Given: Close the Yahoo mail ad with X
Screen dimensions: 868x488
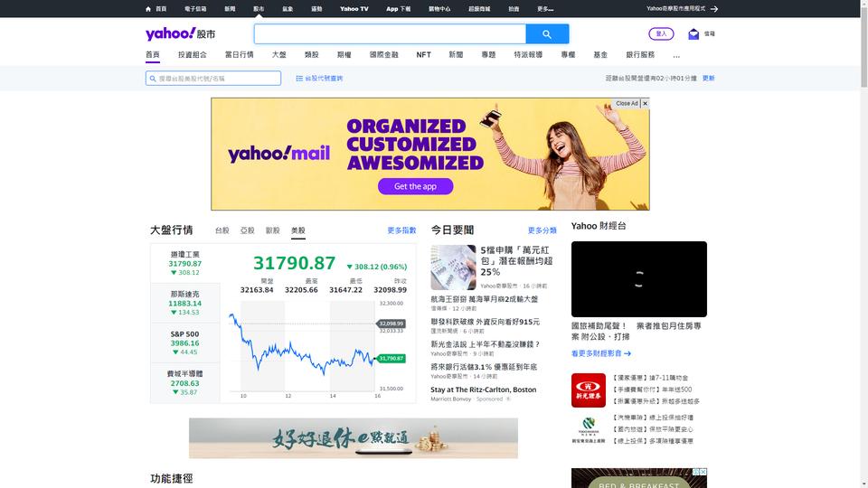Looking at the screenshot, I should click(x=645, y=103).
